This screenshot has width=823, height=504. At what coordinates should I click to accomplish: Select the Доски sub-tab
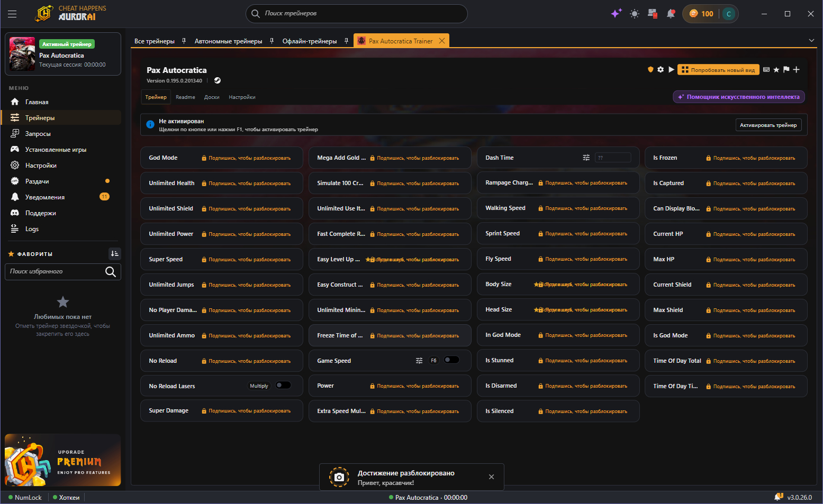click(212, 97)
